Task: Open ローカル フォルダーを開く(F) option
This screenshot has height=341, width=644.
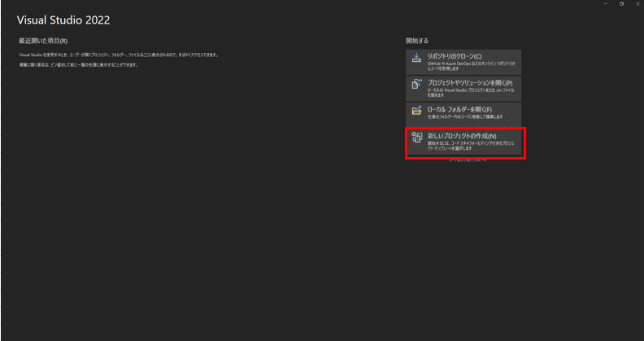Action: coord(463,115)
